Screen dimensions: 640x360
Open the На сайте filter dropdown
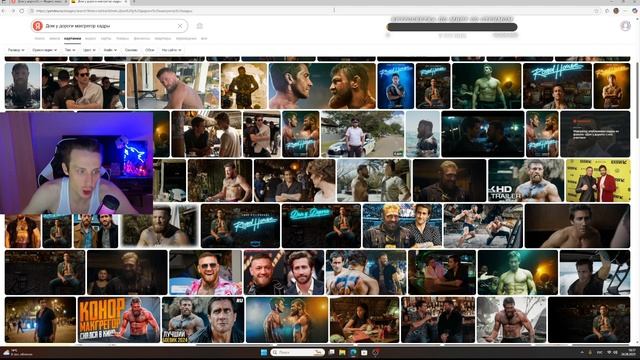tap(171, 50)
